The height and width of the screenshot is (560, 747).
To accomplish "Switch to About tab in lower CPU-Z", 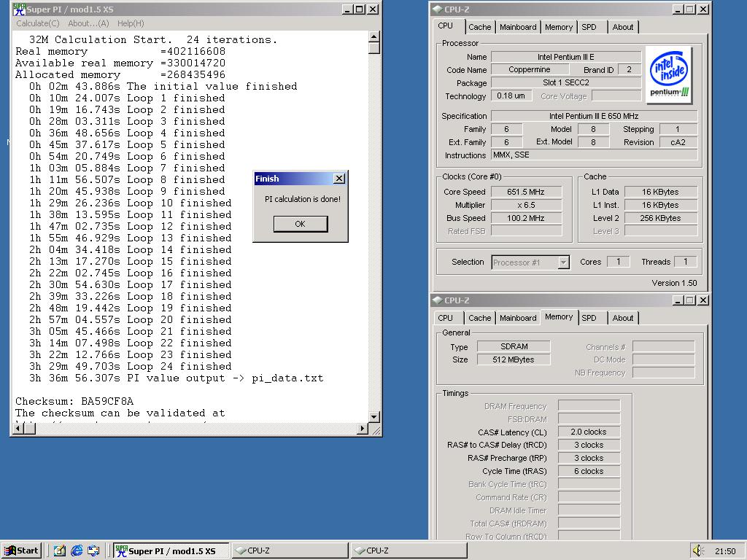I will pyautogui.click(x=623, y=318).
